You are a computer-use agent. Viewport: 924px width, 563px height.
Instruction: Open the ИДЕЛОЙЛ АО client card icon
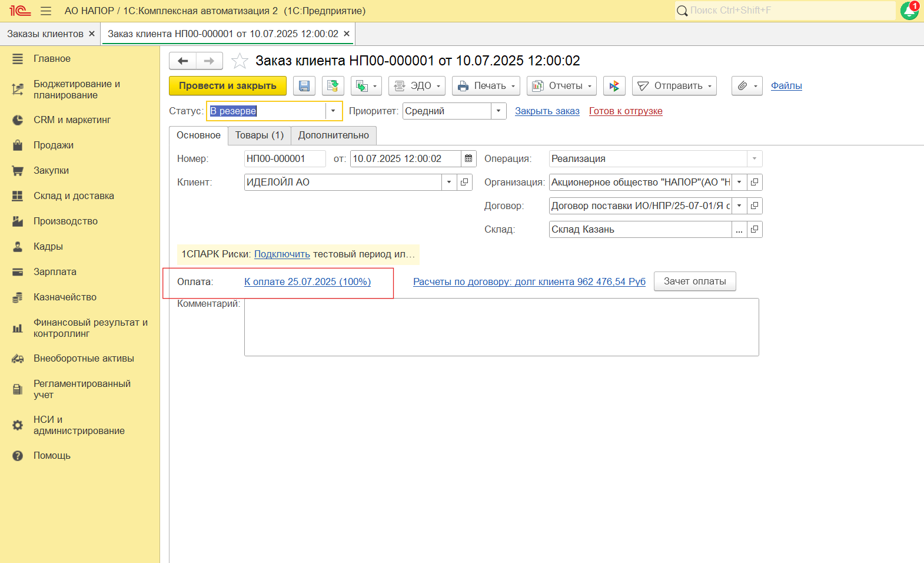point(464,183)
